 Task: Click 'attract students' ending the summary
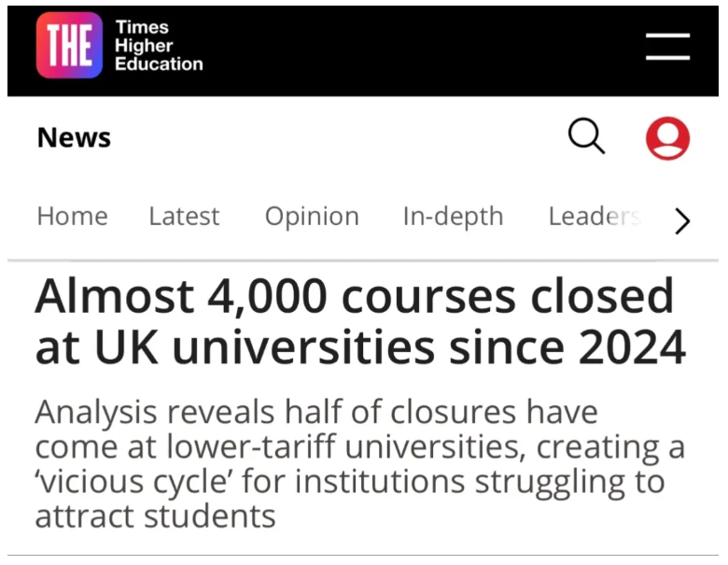coord(155,516)
